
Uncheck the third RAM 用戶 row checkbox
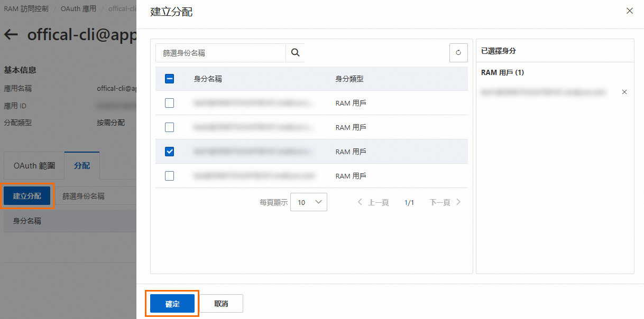click(169, 152)
